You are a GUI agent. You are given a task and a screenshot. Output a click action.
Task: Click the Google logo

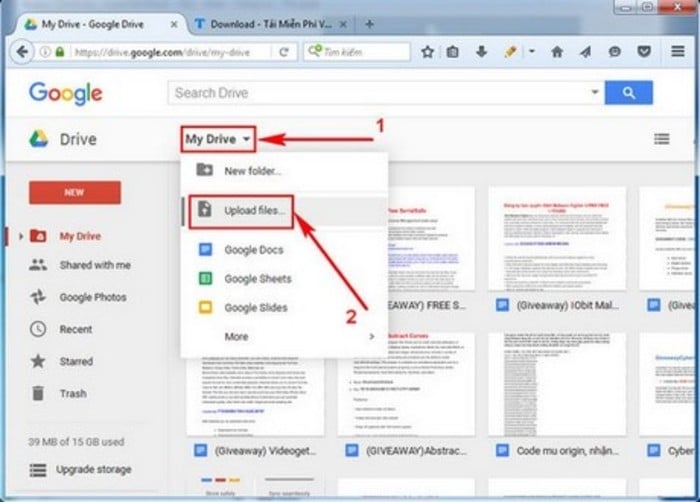pos(66,93)
